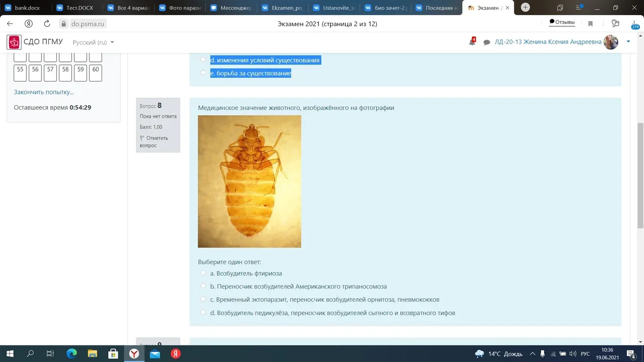Expand the user menu arrow

click(628, 42)
